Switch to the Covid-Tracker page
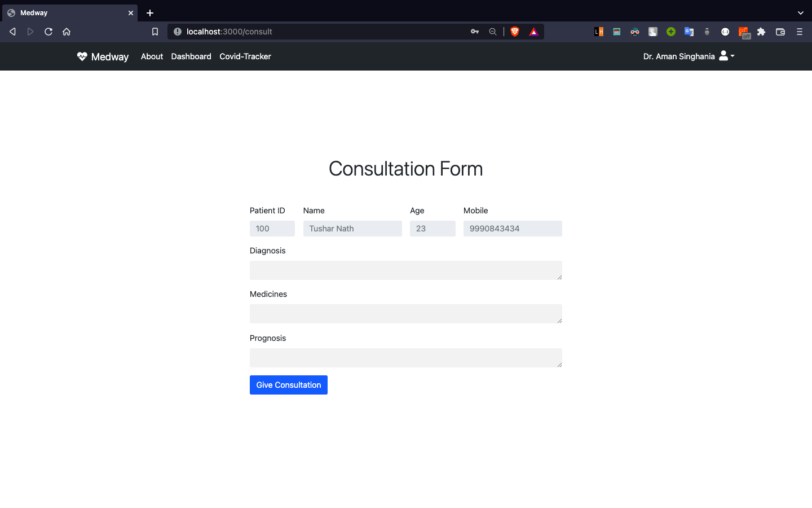Image resolution: width=812 pixels, height=508 pixels. click(245, 56)
